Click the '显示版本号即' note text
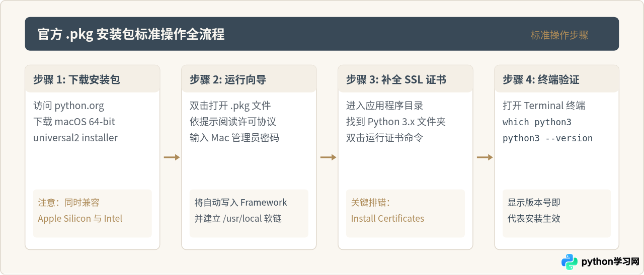 coord(534,203)
